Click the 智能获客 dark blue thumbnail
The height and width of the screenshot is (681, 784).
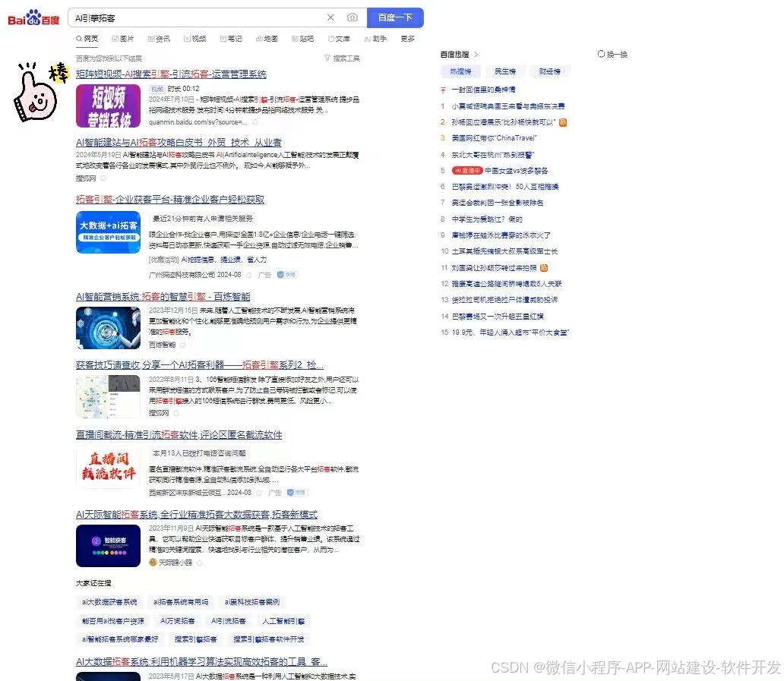tap(108, 546)
